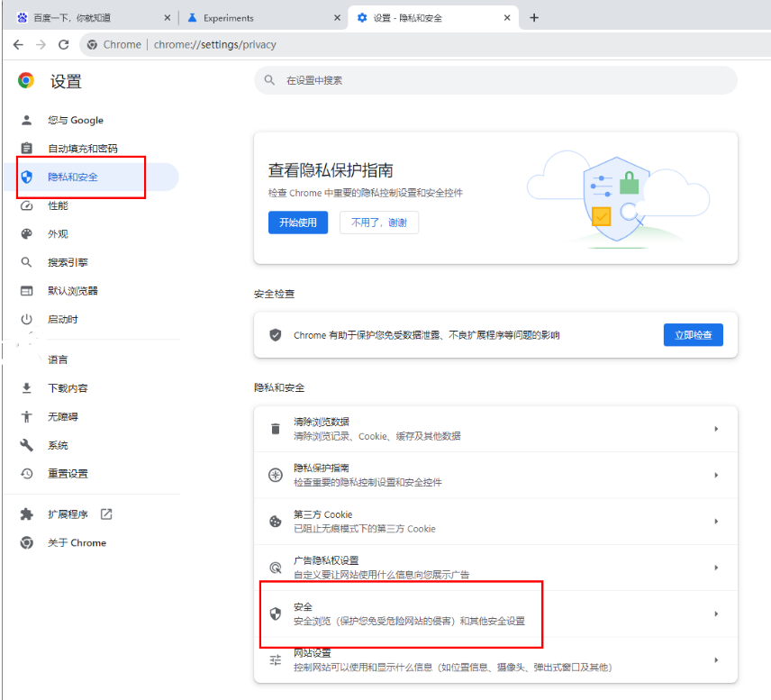Screen dimensions: 771x700
Task: Click the Chrome site info chip in address bar
Action: tap(114, 45)
